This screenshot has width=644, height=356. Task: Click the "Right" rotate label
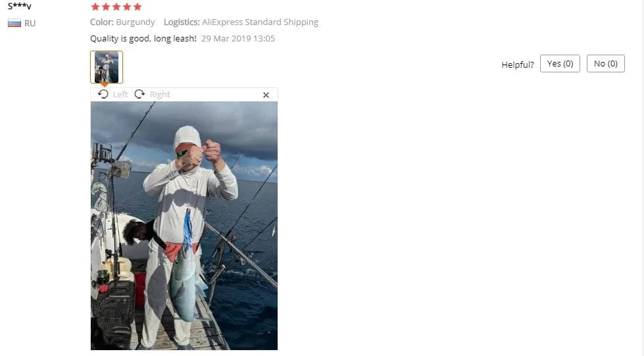click(x=160, y=95)
